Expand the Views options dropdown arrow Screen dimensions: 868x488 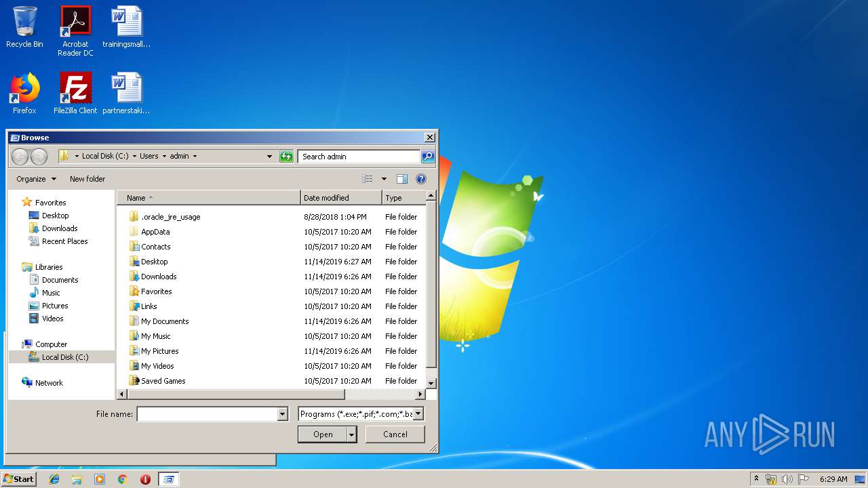click(384, 179)
